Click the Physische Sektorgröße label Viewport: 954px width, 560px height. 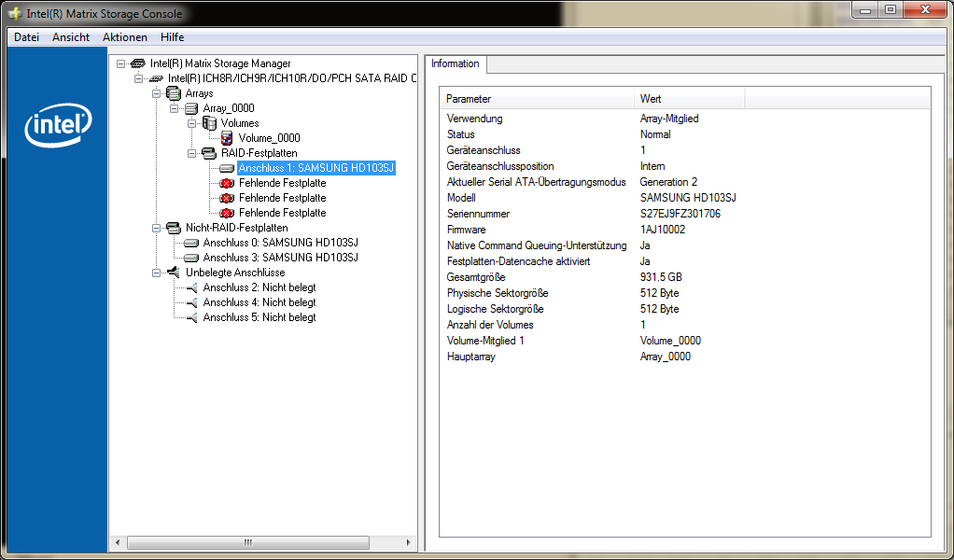coord(498,293)
